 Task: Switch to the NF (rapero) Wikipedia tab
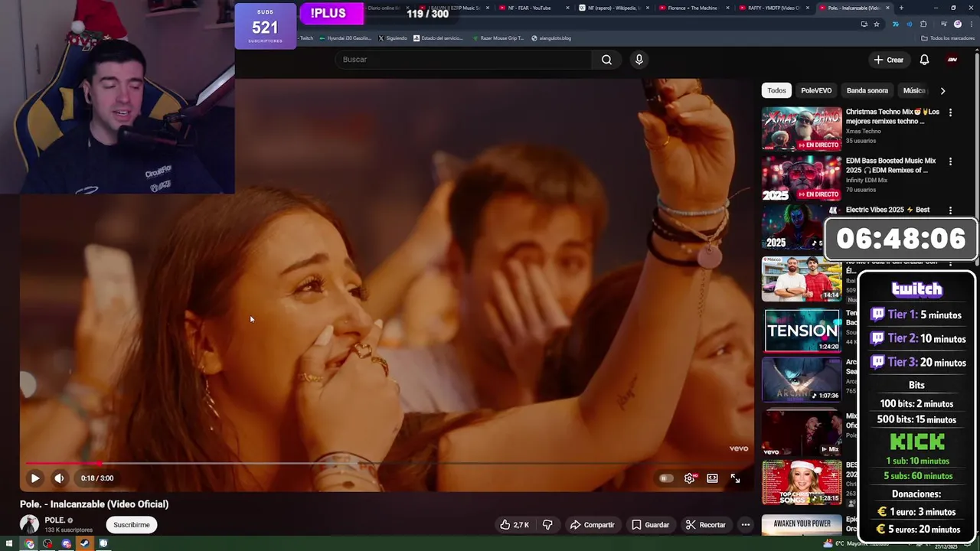pos(611,8)
